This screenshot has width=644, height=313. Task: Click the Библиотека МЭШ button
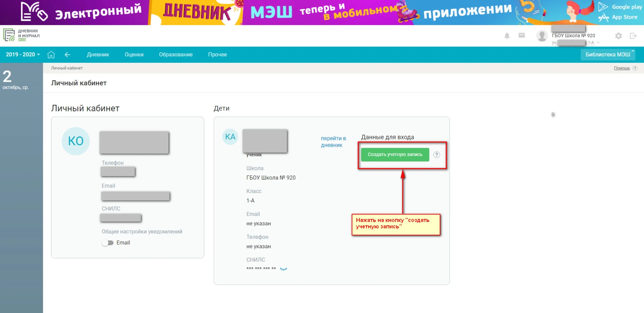coord(609,55)
